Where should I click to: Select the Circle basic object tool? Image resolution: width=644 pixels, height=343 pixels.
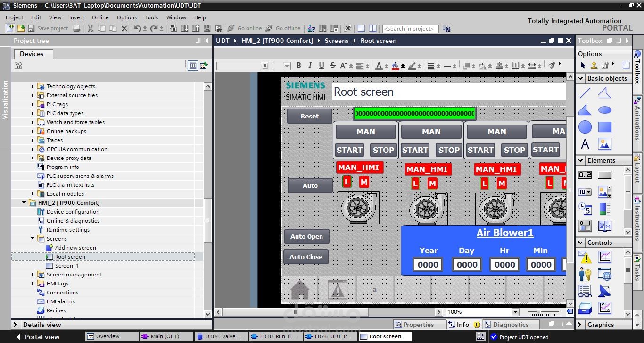[585, 126]
